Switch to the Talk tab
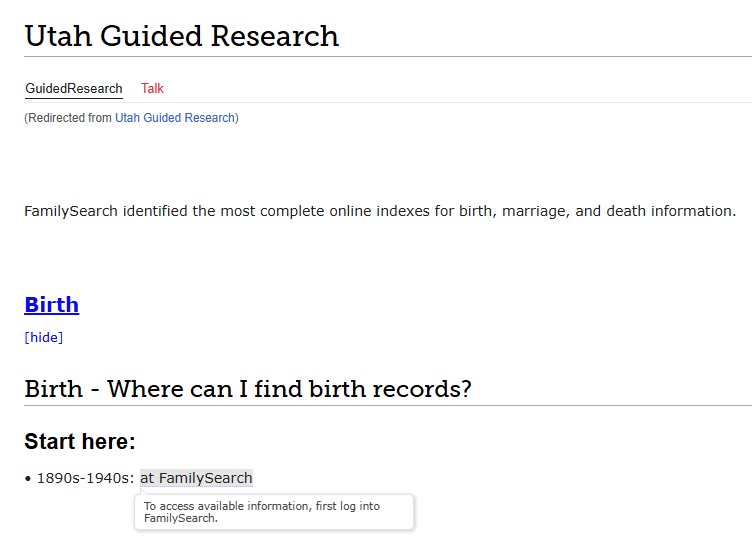Screen dimensions: 752x560 click(152, 89)
